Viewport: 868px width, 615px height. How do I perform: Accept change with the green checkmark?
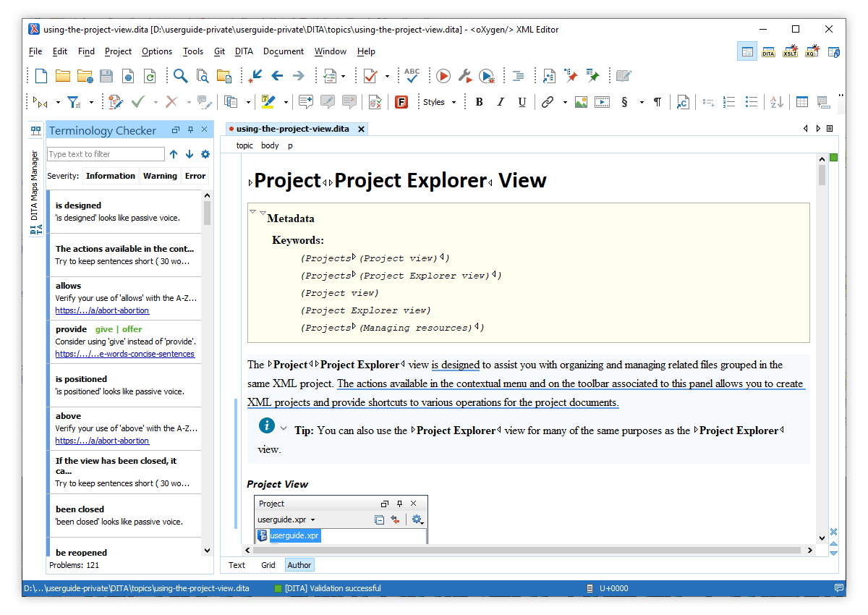138,102
